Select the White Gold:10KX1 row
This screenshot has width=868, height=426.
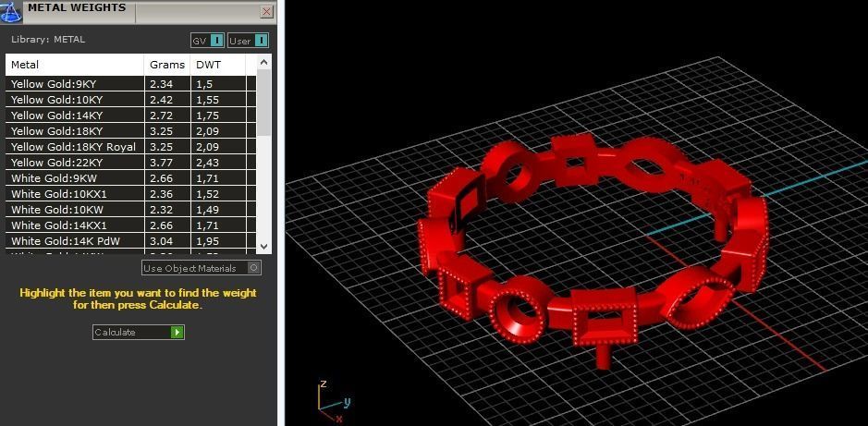131,194
